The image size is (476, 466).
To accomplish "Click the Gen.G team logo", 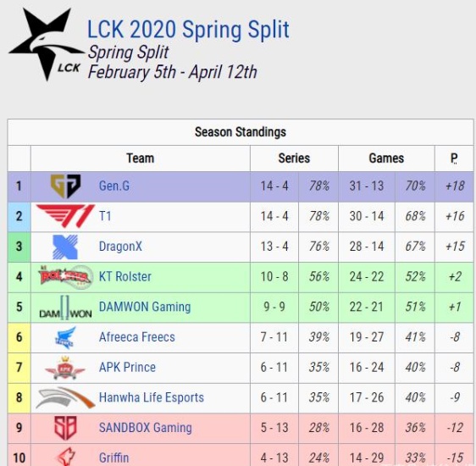I will [x=65, y=186].
